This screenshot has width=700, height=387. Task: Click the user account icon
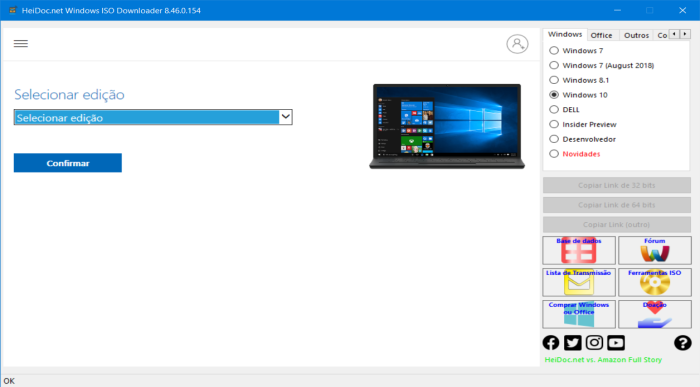[517, 44]
